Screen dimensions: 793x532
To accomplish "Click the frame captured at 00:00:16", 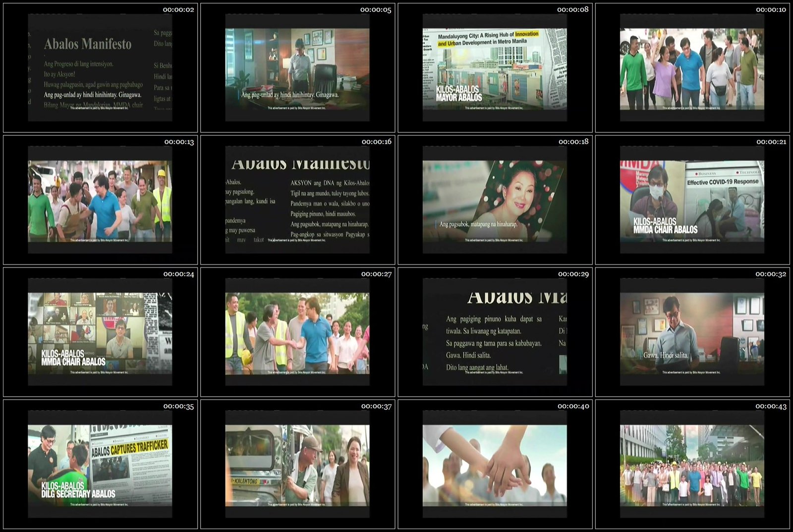I will coord(297,200).
